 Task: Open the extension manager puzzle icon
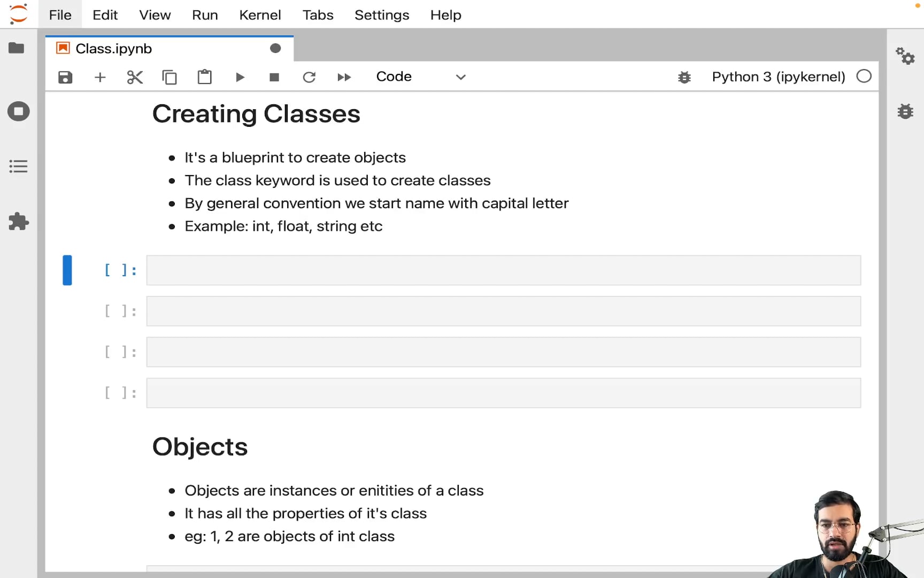pyautogui.click(x=18, y=222)
